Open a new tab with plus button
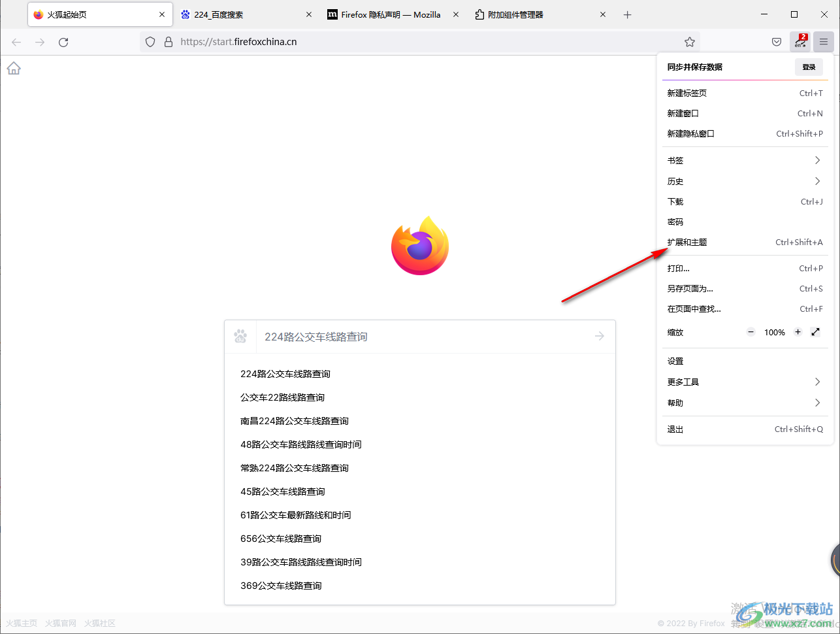Viewport: 840px width, 634px height. point(627,14)
